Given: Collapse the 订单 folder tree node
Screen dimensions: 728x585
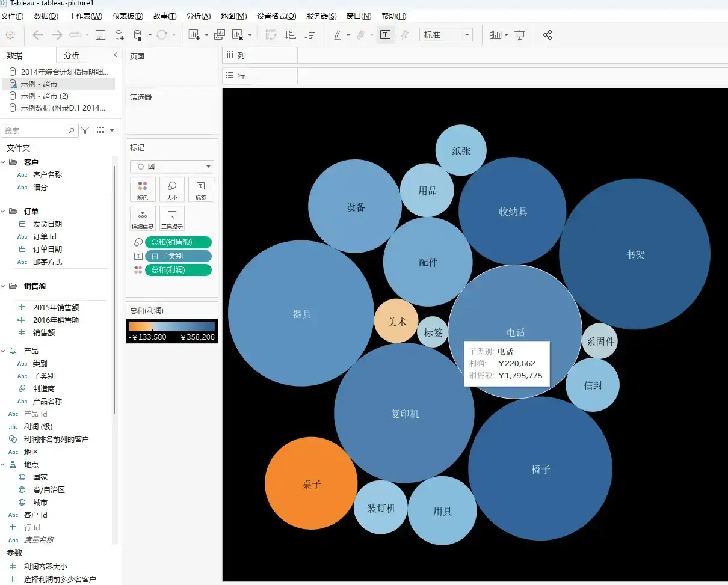Looking at the screenshot, I should [x=4, y=211].
